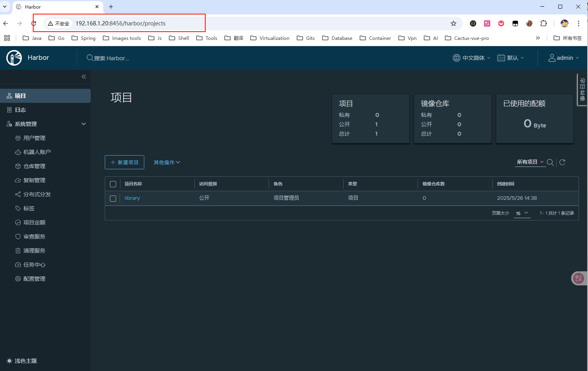
Task: Check the library project row checkbox
Action: [x=113, y=199]
